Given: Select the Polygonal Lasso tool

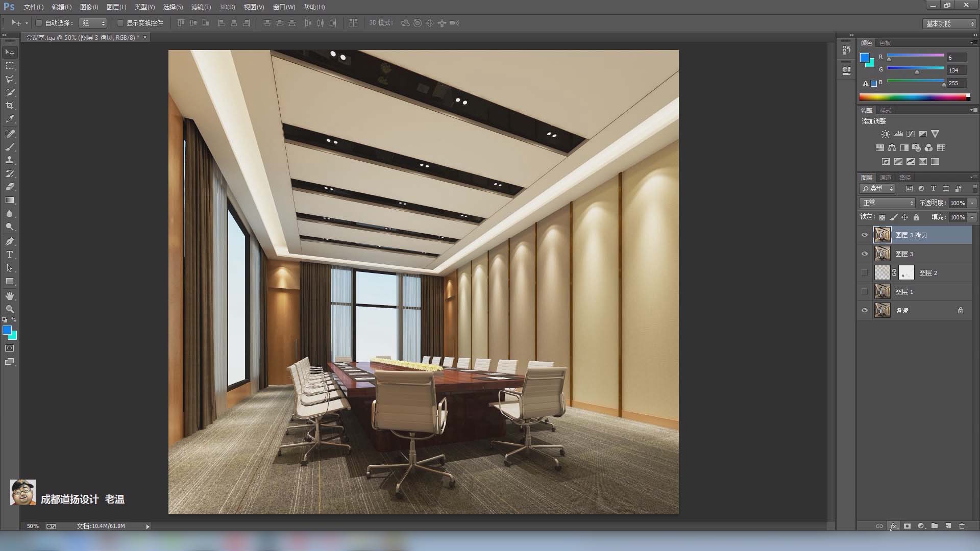Looking at the screenshot, I should click(x=10, y=79).
